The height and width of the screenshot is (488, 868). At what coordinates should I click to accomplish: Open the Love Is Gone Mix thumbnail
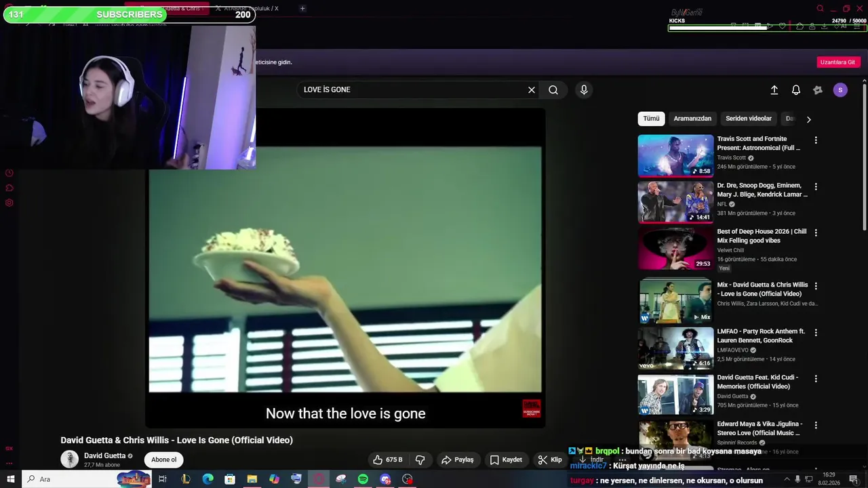pos(675,302)
